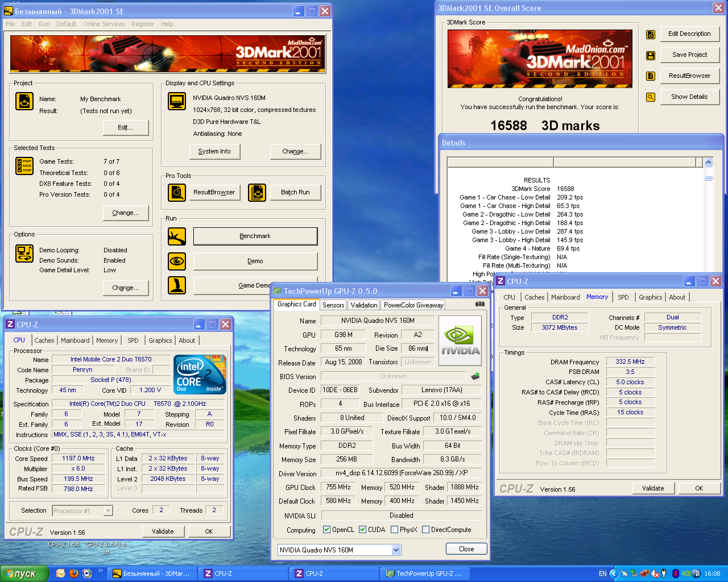Open the Processor #1 selection dropdown
The image size is (728, 582).
click(x=108, y=511)
